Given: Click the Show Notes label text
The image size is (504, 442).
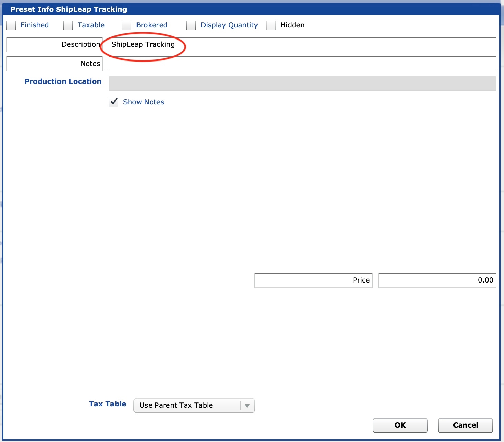Looking at the screenshot, I should click(143, 102).
